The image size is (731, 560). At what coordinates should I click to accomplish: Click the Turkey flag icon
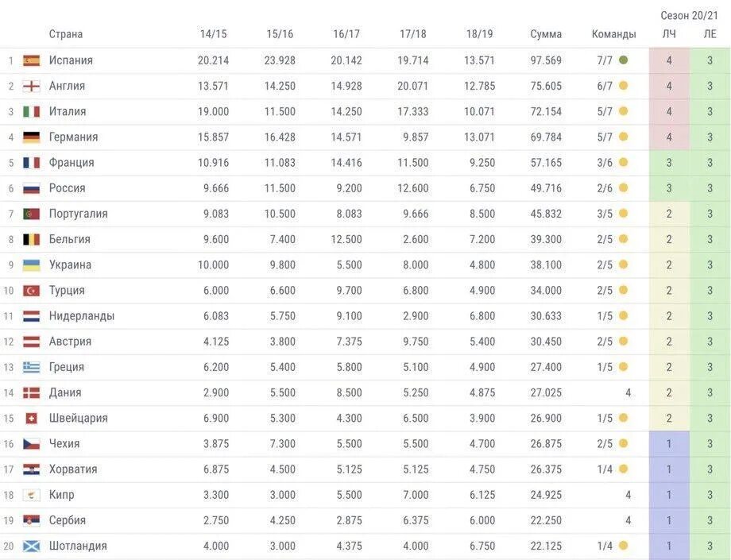pos(32,291)
